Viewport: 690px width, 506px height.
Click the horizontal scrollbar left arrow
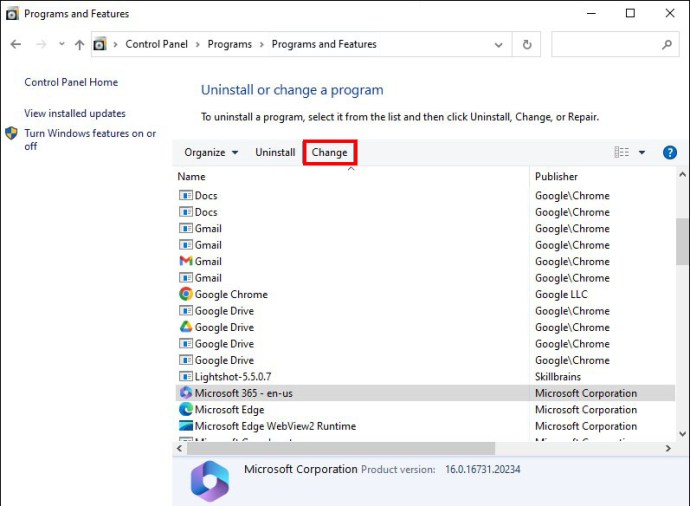pyautogui.click(x=180, y=448)
